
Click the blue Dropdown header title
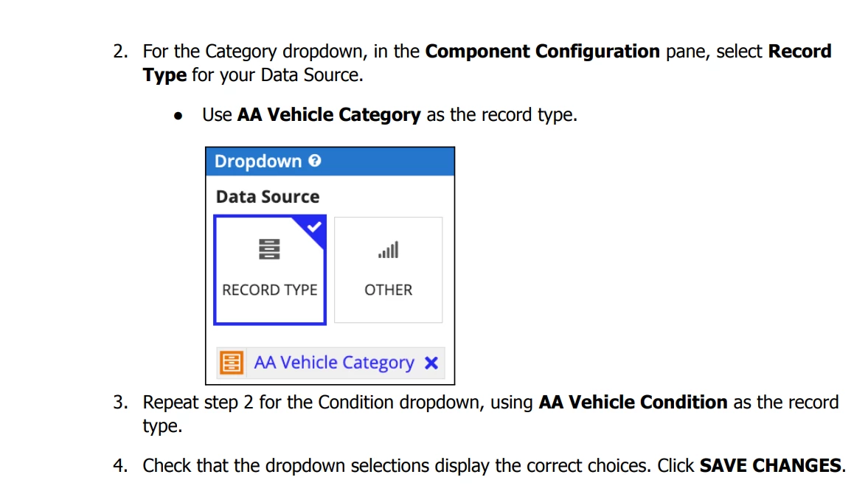pyautogui.click(x=258, y=161)
